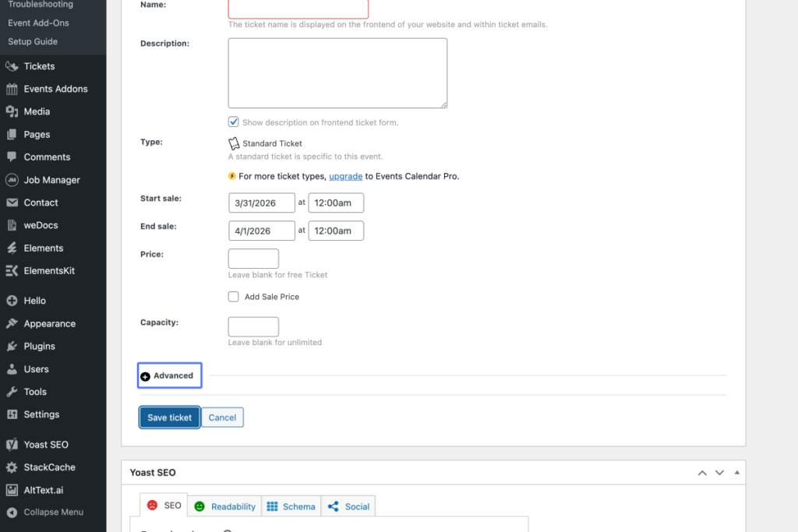The image size is (798, 532).
Task: Enable the Add Sale Price checkbox
Action: [x=233, y=297]
